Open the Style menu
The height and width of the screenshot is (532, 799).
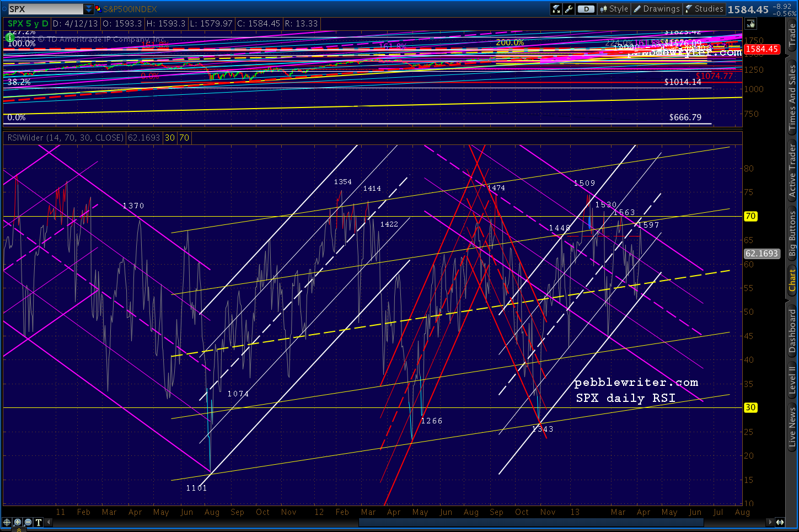coord(614,9)
